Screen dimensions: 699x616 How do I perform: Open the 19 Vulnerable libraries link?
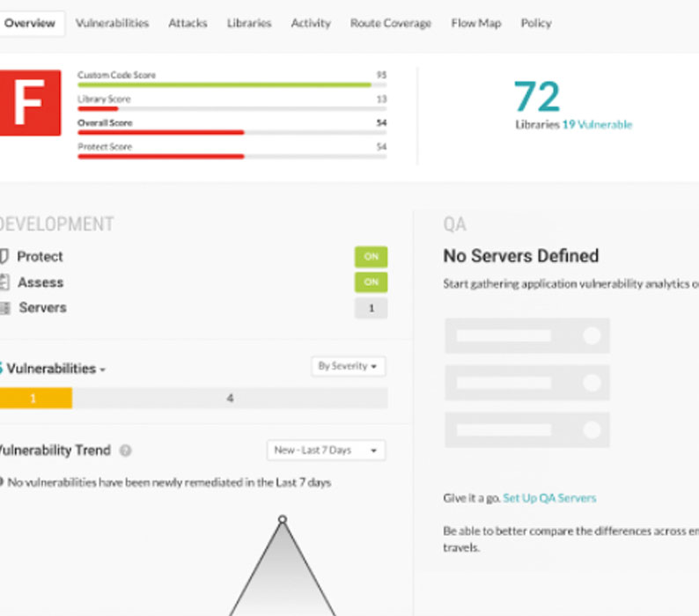coord(597,125)
